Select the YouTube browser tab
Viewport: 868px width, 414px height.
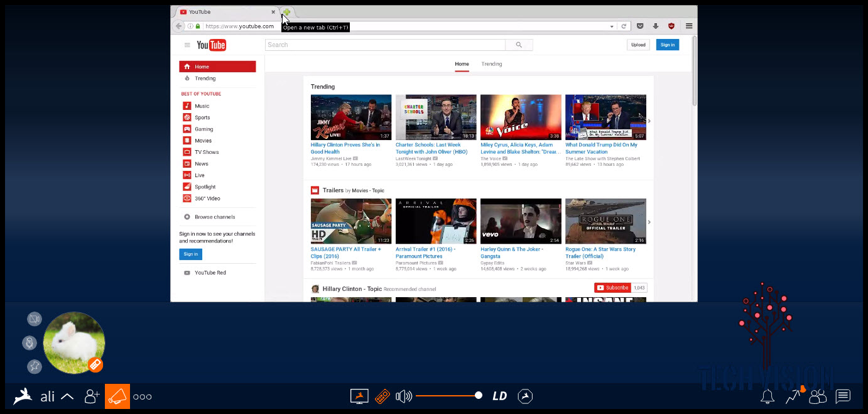pyautogui.click(x=225, y=12)
